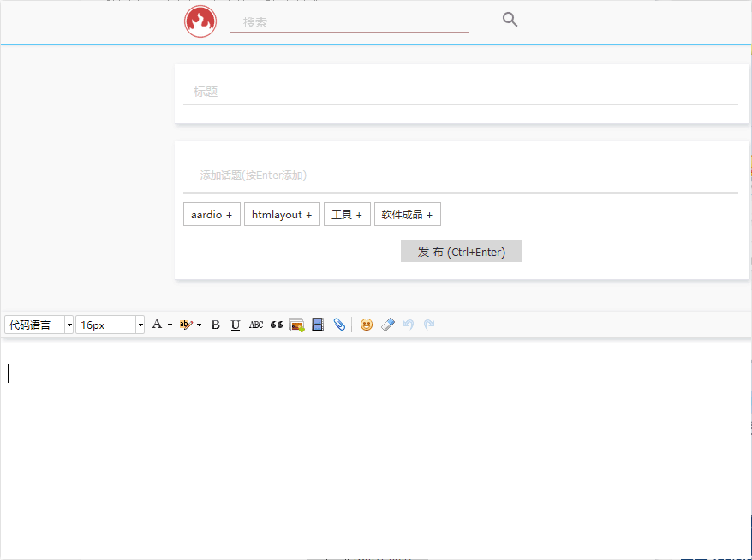
Task: Open the 代码语言 code language dropdown
Action: pos(39,325)
